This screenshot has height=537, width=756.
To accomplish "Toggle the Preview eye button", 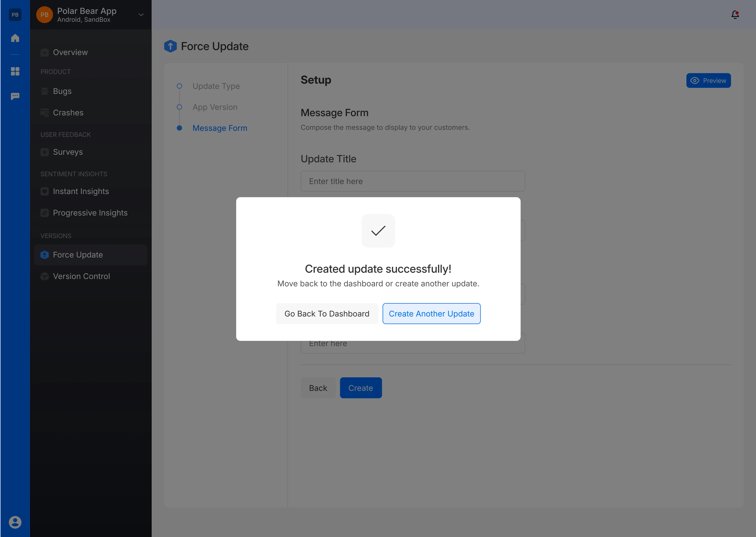I will coord(708,80).
